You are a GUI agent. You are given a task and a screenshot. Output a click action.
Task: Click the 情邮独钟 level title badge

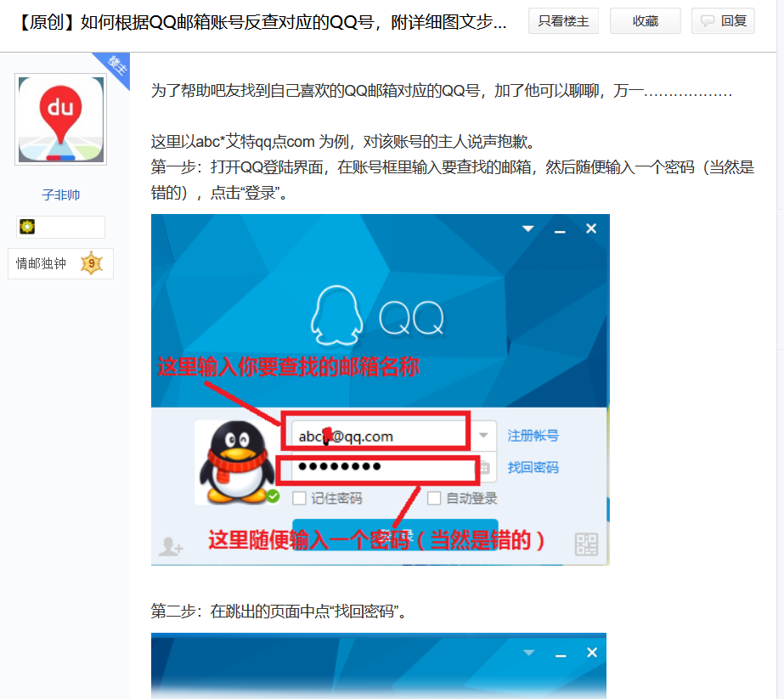pos(60,263)
